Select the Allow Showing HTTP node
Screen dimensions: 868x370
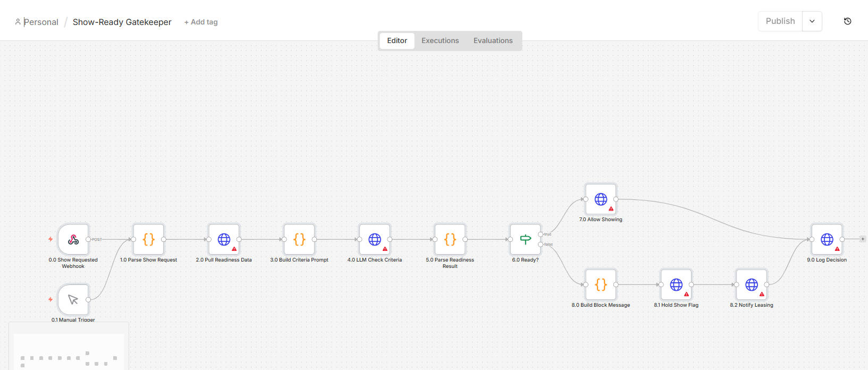[x=601, y=199]
